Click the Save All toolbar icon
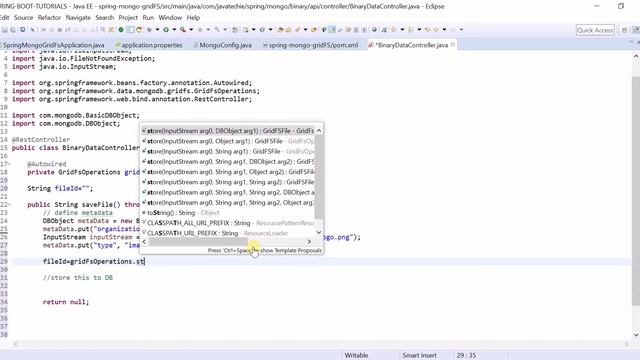 [x=13, y=30]
